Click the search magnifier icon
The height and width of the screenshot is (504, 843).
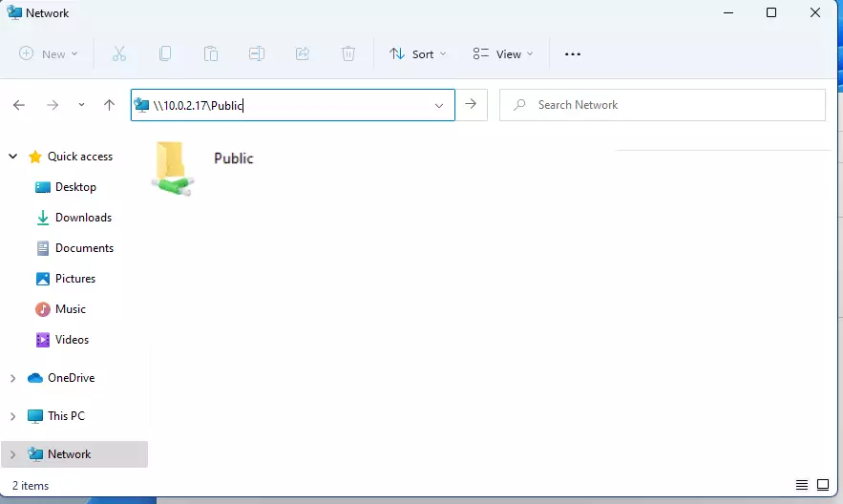click(x=519, y=105)
